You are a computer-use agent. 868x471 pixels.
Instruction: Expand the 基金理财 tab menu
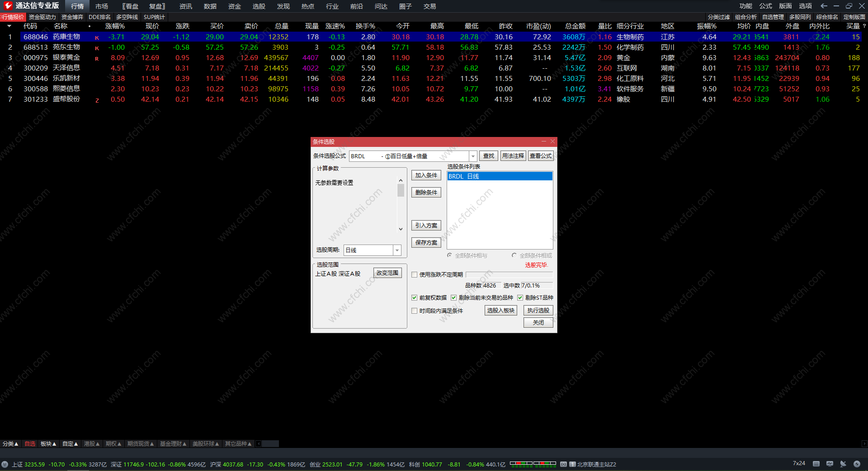[173, 444]
